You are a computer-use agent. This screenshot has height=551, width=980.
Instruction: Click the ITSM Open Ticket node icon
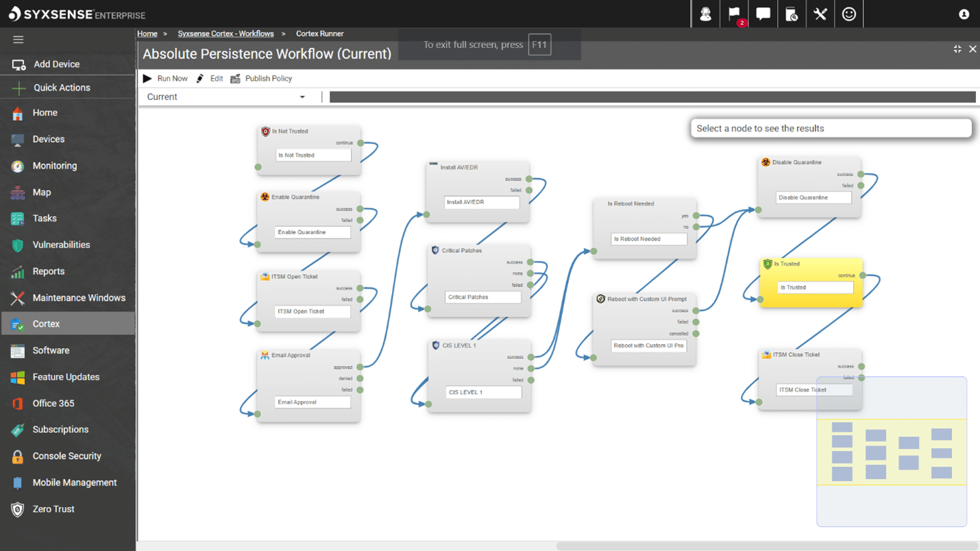[x=265, y=277]
